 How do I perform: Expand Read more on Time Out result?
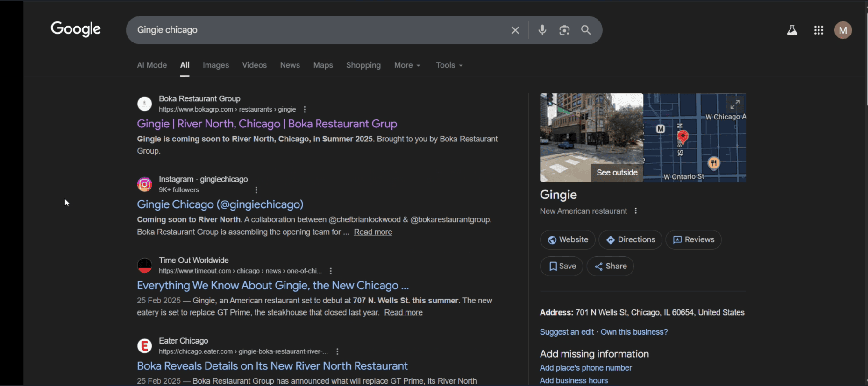(x=403, y=313)
